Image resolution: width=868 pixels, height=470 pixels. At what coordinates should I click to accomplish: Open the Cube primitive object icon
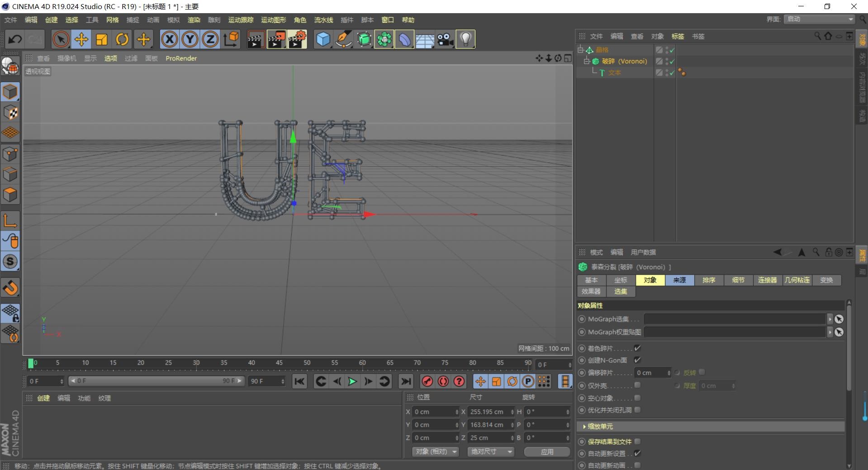pos(323,39)
